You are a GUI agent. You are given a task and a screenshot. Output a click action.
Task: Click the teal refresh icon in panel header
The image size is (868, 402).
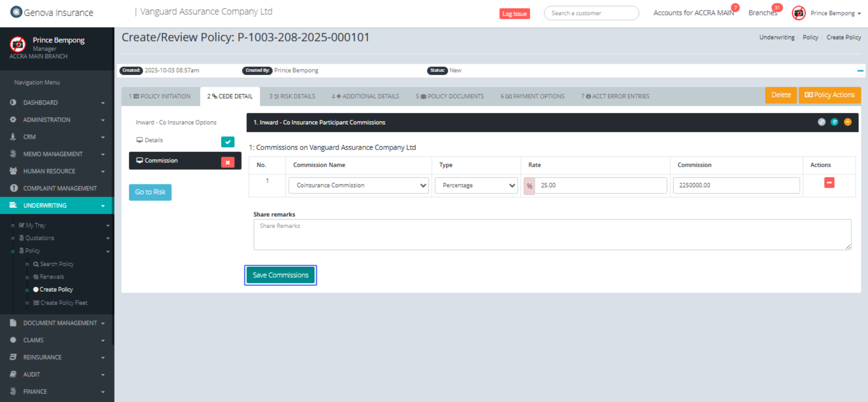pyautogui.click(x=834, y=122)
